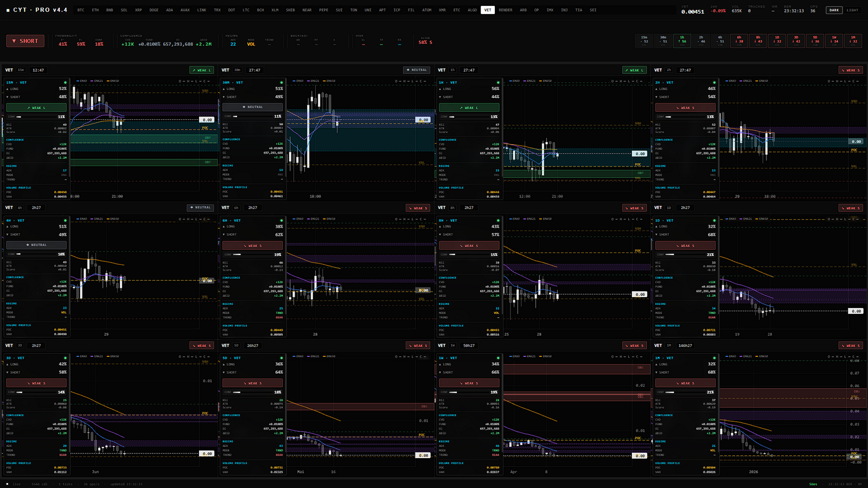Click the 0.00 price tag on 1h chart
Screen dimensions: 868x488
click(x=640, y=154)
